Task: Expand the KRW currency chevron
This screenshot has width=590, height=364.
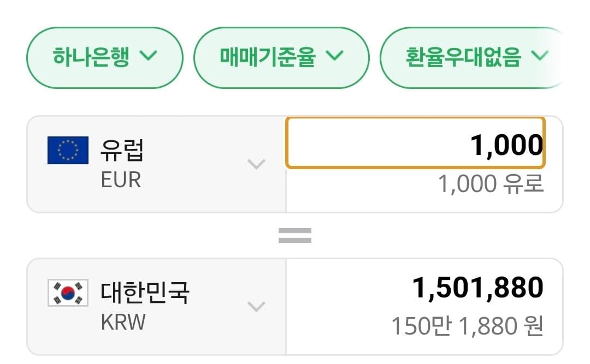Action: (x=256, y=307)
